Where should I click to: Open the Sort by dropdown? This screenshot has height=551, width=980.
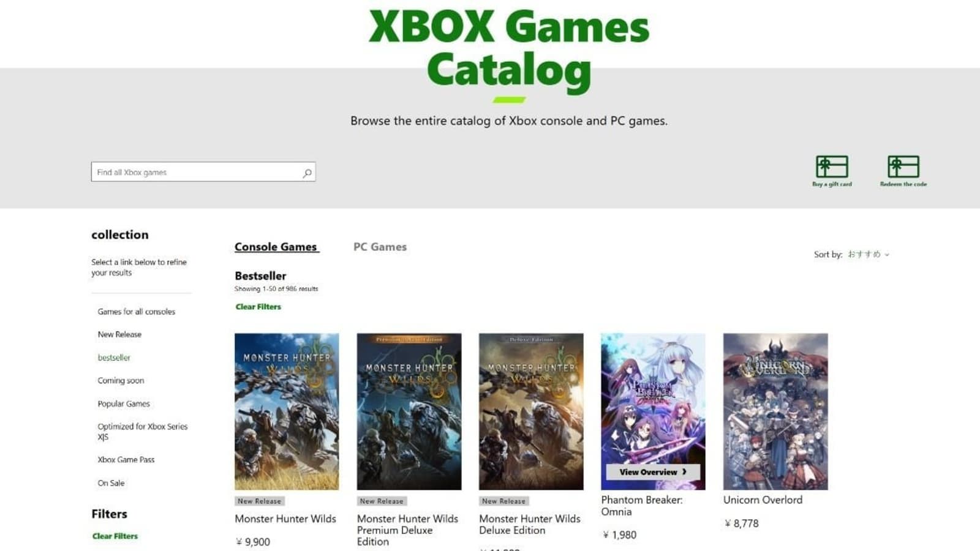pyautogui.click(x=867, y=255)
